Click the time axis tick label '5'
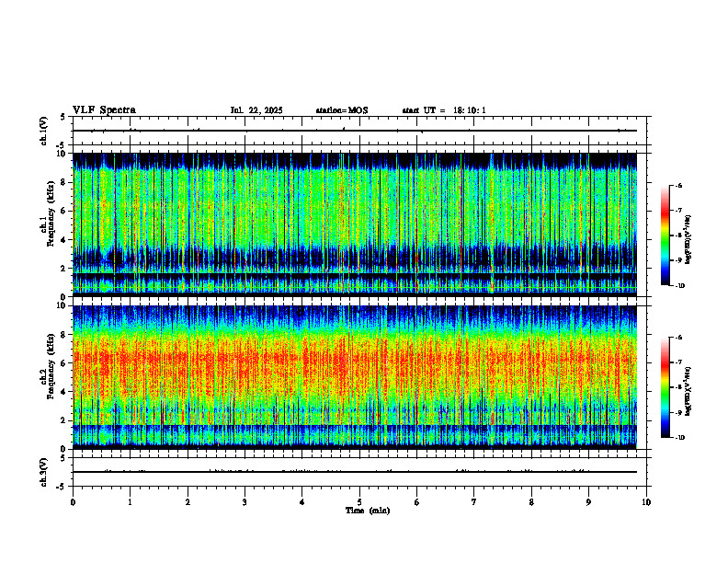The image size is (728, 563). tap(359, 502)
